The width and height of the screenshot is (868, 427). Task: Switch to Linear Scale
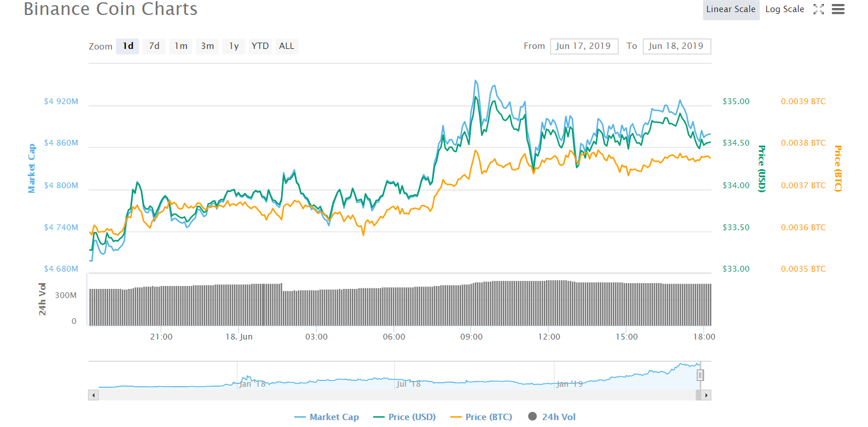(x=731, y=9)
